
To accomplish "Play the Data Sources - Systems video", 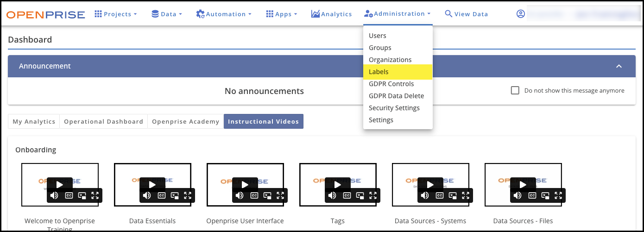I will 430,184.
